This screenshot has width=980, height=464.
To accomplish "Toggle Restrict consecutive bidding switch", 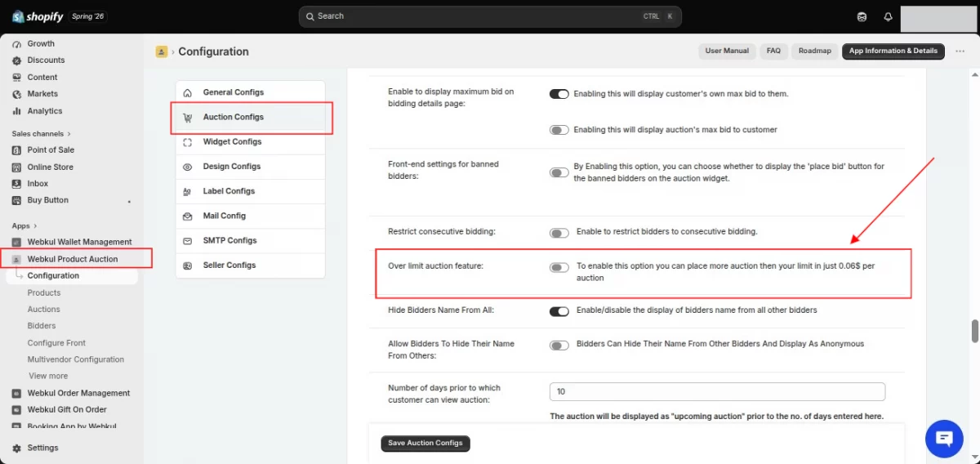I will click(x=559, y=233).
